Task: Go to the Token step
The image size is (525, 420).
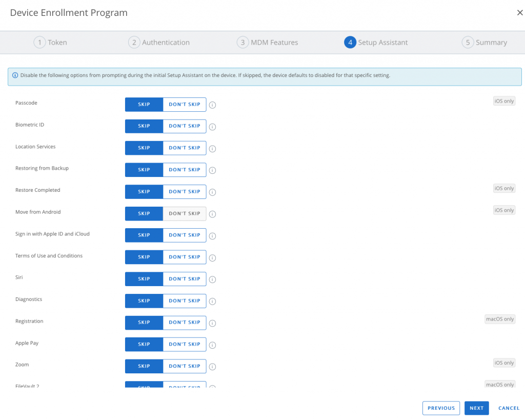Action: pos(51,43)
